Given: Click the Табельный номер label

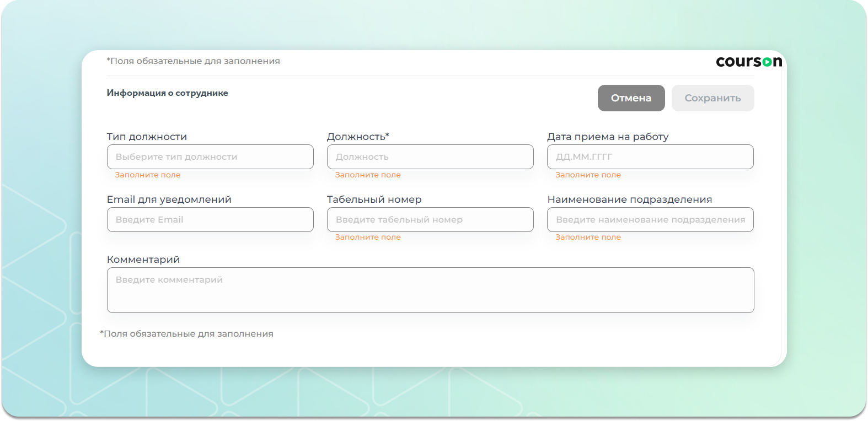Looking at the screenshot, I should [374, 199].
